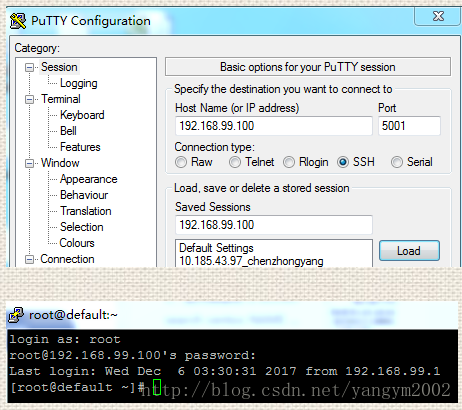
Task: Select the Raw connection type
Action: click(x=181, y=162)
